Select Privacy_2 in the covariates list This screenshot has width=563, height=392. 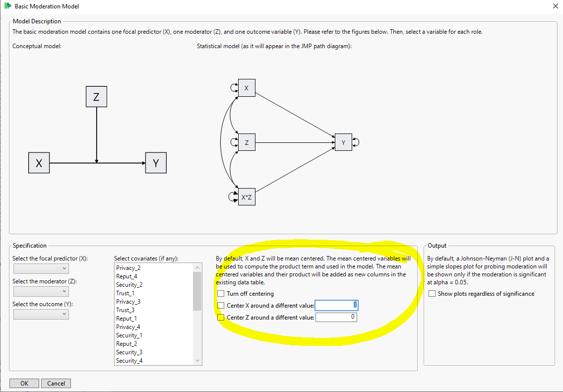128,267
